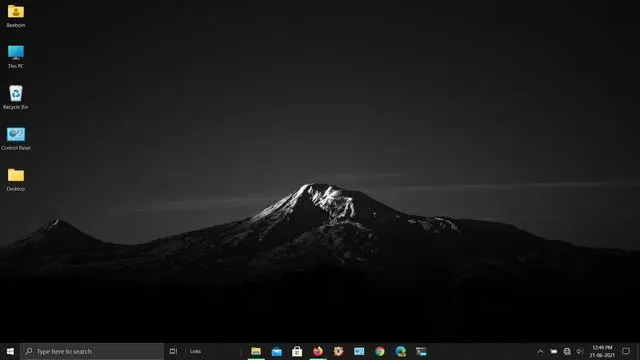Open network settings globe icon

pos(567,351)
